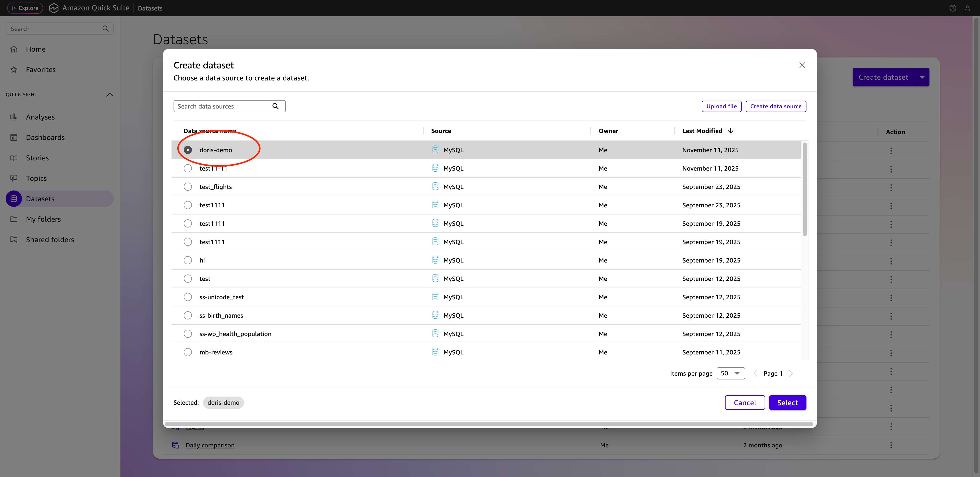Choose the mb-reviews data source radio button
Viewport: 980px width, 477px height.
pos(188,352)
